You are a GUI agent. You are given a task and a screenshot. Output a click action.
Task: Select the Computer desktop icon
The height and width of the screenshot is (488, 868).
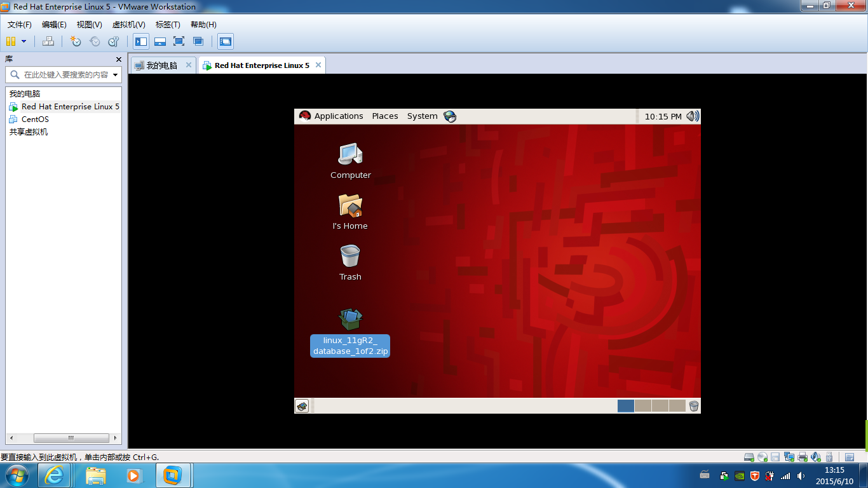(x=351, y=161)
